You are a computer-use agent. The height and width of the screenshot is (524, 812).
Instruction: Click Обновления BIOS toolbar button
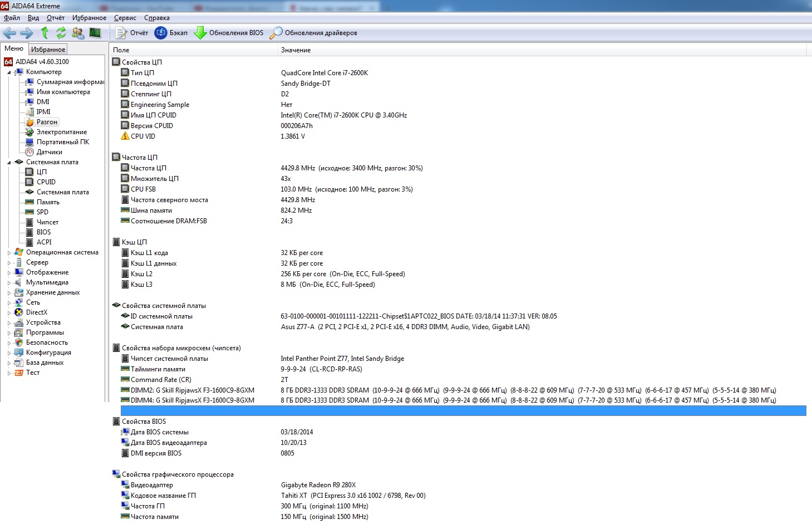[228, 33]
